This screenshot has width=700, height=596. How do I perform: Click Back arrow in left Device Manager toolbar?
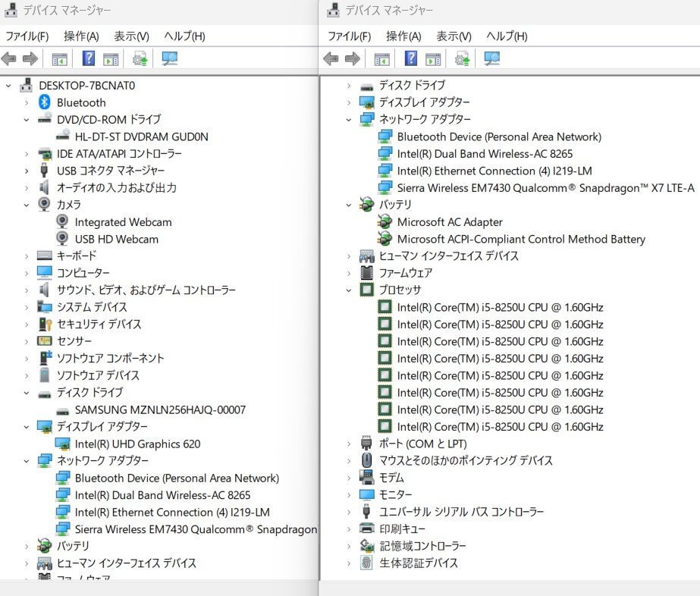(x=8, y=58)
